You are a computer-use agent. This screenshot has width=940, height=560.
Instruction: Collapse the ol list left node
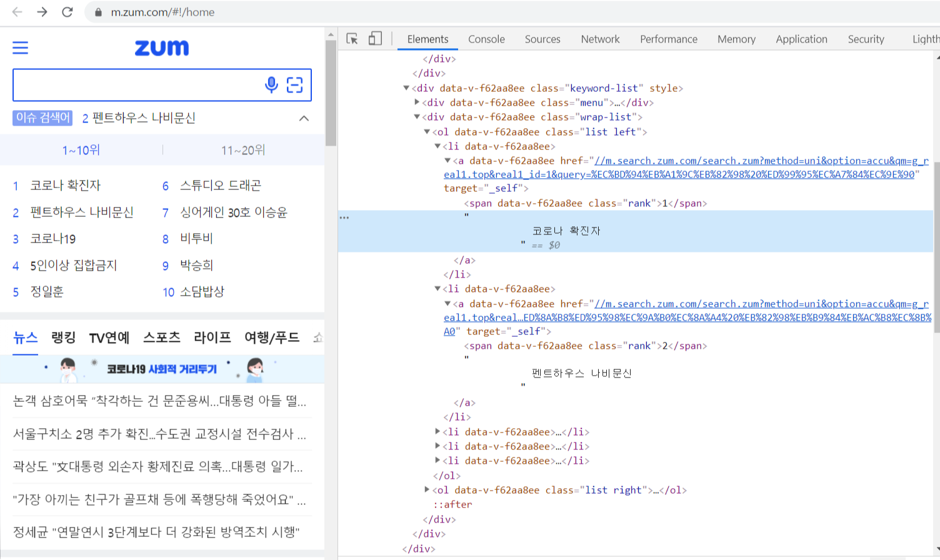[x=427, y=132]
